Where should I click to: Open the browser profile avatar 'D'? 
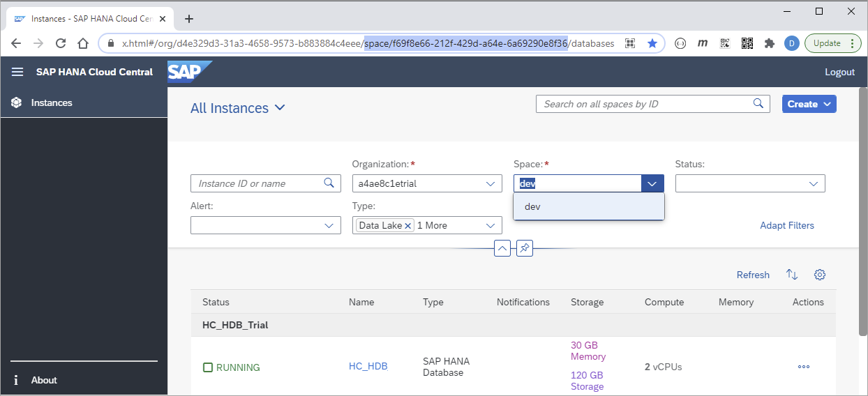coord(791,43)
